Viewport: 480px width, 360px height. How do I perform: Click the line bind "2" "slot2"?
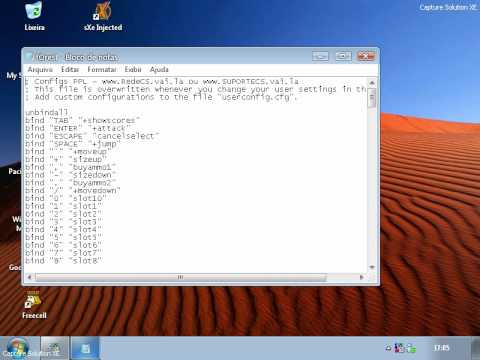click(63, 214)
